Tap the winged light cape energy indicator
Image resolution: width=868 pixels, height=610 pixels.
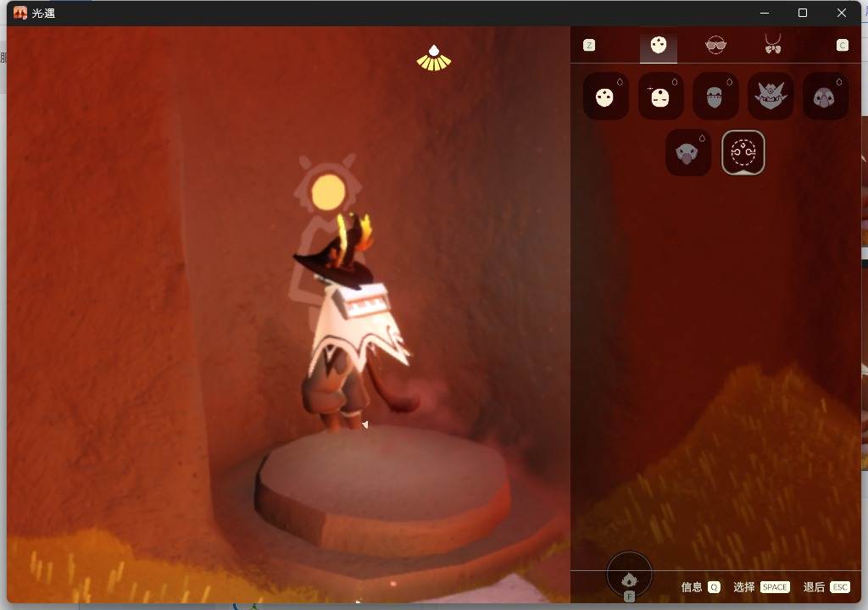pyautogui.click(x=434, y=58)
